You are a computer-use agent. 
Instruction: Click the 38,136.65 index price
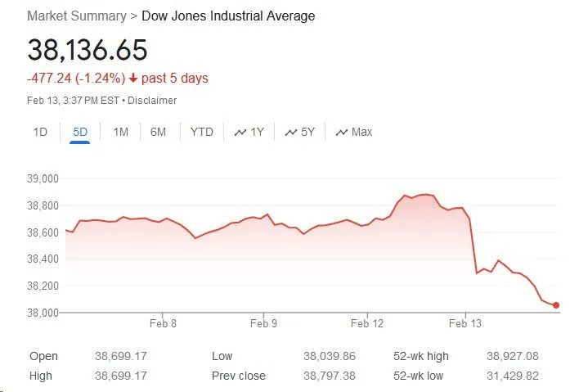88,50
